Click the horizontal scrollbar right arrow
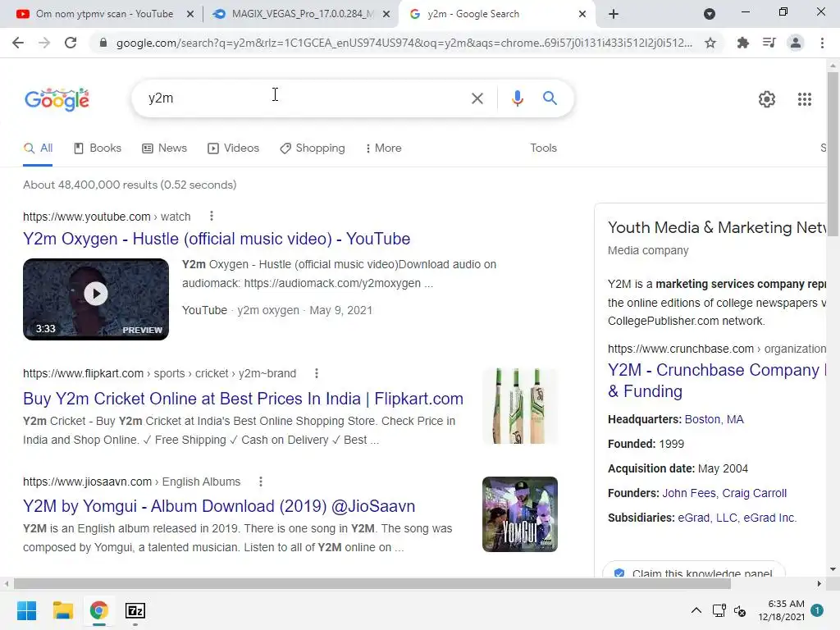The height and width of the screenshot is (630, 840). coord(819,583)
